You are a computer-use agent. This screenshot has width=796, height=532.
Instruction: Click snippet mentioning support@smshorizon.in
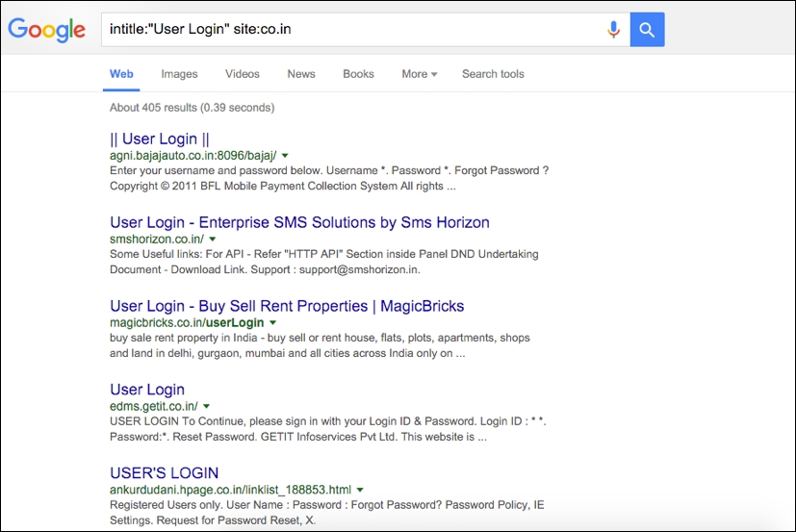323,262
